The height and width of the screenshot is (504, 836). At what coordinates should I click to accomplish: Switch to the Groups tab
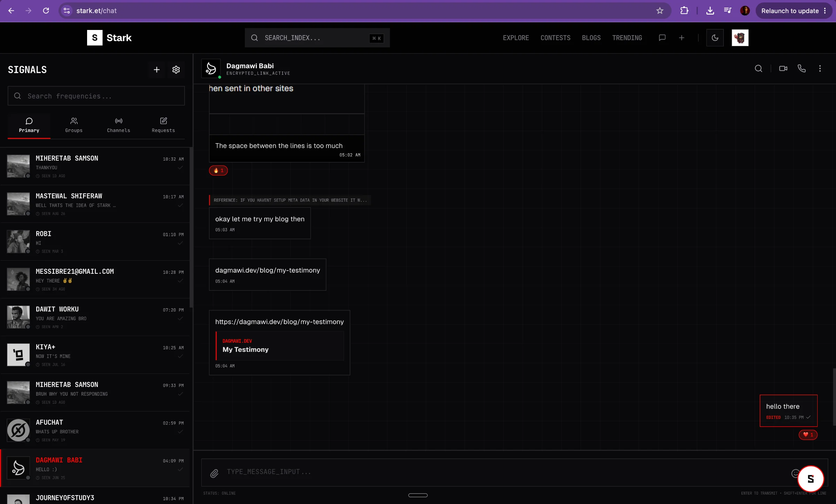click(x=74, y=125)
